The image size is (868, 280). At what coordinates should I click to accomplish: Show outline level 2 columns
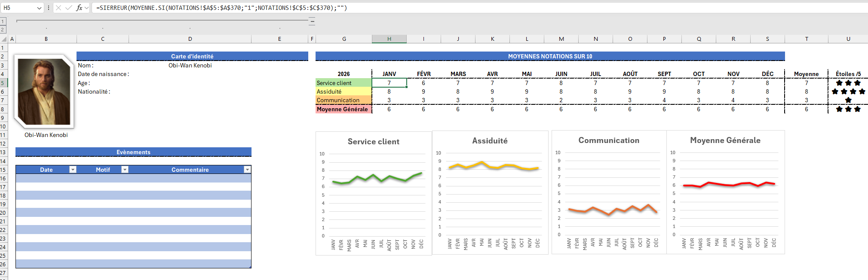(3, 30)
